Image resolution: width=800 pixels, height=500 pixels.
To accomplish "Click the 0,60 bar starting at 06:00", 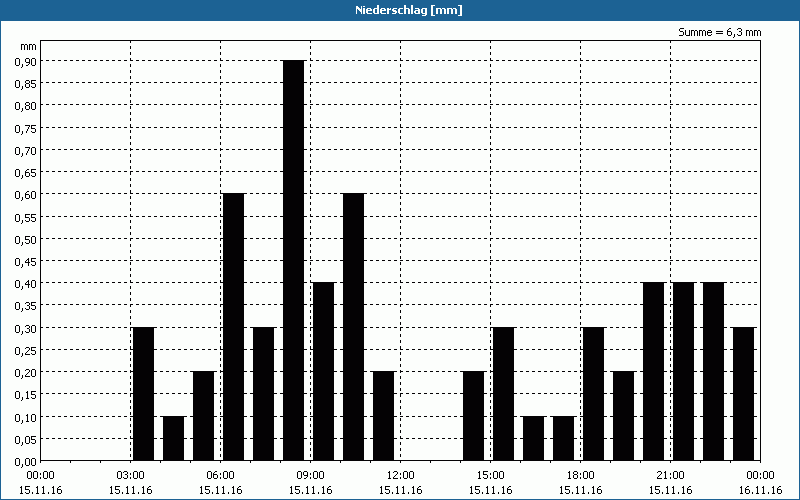I will (x=234, y=327).
